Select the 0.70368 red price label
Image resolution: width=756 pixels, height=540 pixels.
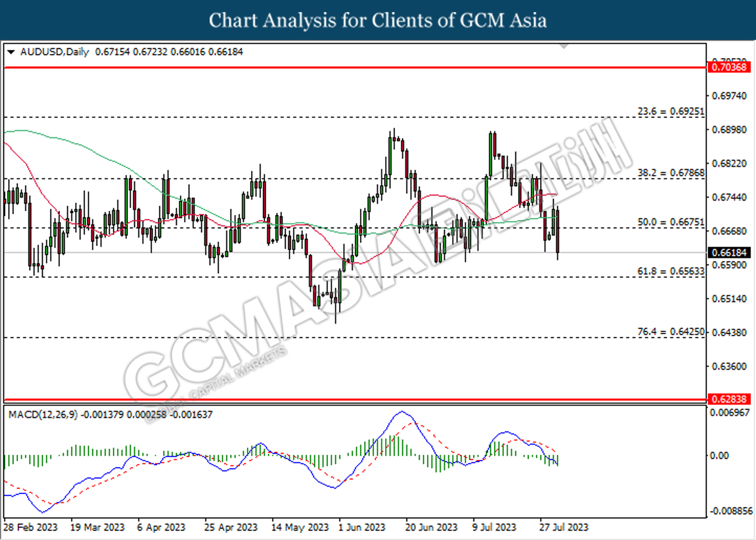click(x=729, y=67)
